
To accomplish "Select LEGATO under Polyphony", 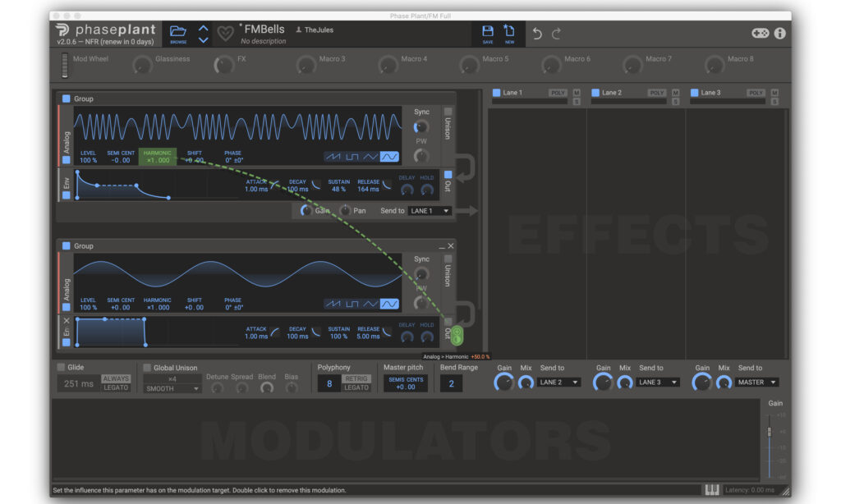I will click(x=356, y=387).
